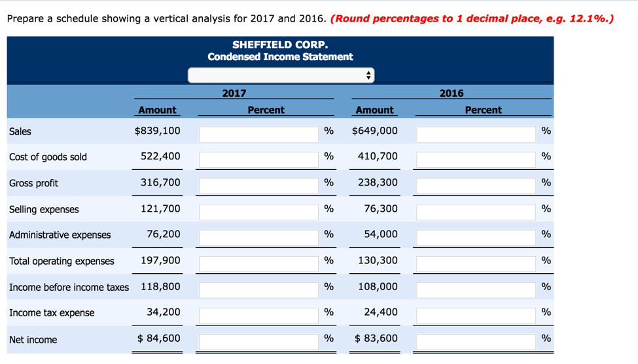638x364 pixels.
Task: Click the 2017 Total operating expenses percent box
Action: (x=258, y=263)
